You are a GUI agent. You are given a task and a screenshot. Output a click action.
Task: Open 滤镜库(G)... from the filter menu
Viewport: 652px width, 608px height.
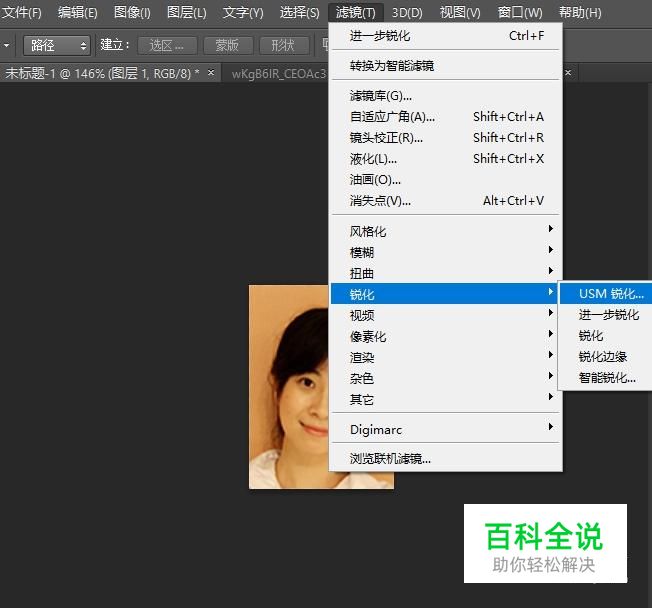381,96
